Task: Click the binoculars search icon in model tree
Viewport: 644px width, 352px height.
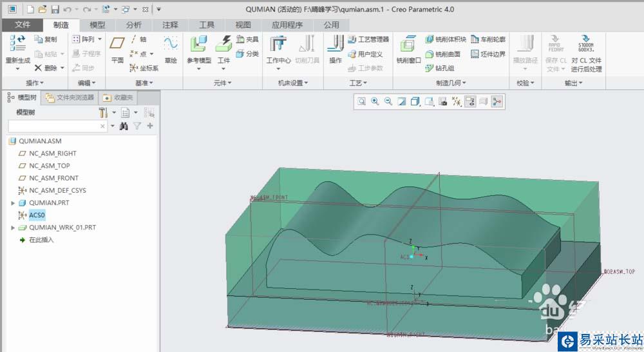Action: tap(124, 126)
